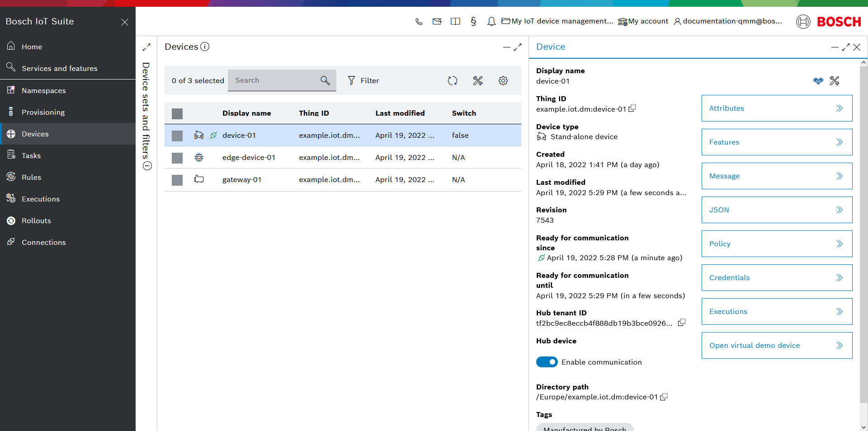Minimize the Devices panel
This screenshot has height=431, width=868.
click(507, 47)
